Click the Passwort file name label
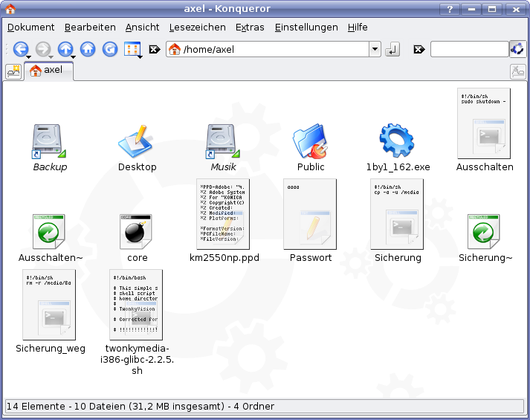Image resolution: width=530 pixels, height=420 pixels. pyautogui.click(x=311, y=258)
